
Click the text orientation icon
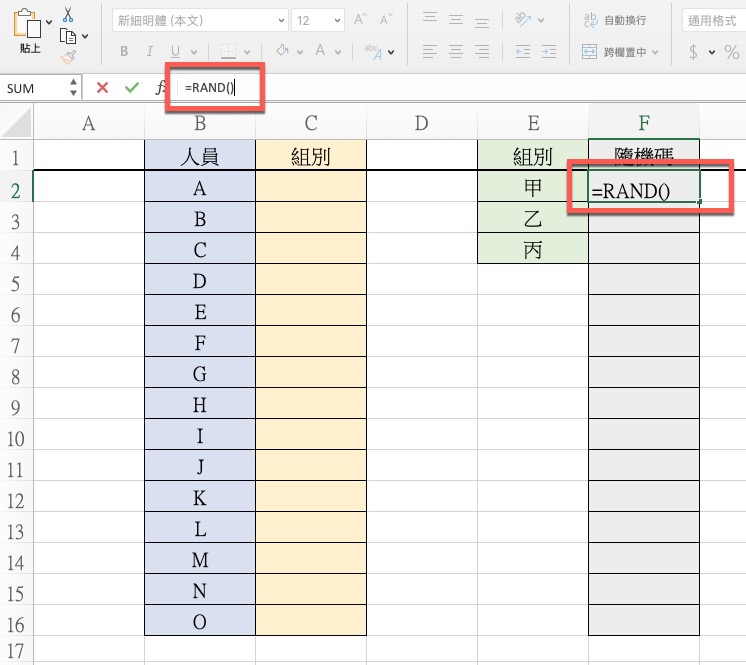tap(523, 20)
